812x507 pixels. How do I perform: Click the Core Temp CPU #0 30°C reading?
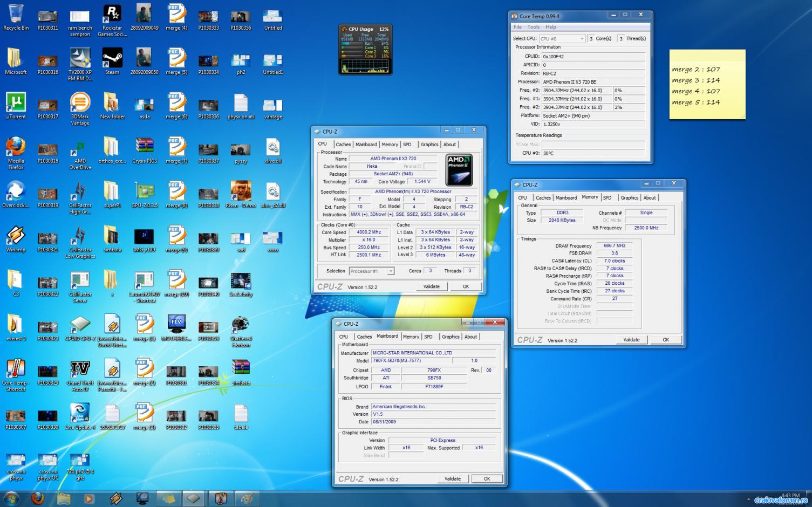coord(593,153)
